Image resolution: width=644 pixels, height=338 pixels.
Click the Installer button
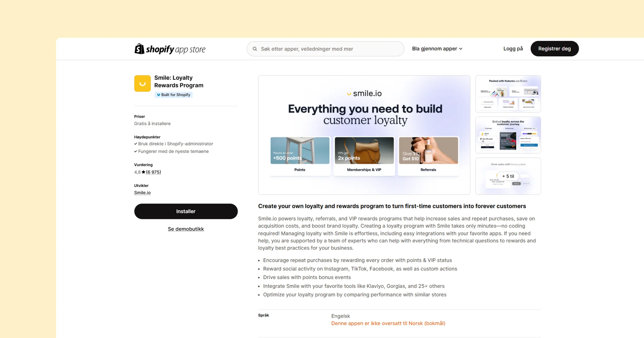tap(186, 211)
